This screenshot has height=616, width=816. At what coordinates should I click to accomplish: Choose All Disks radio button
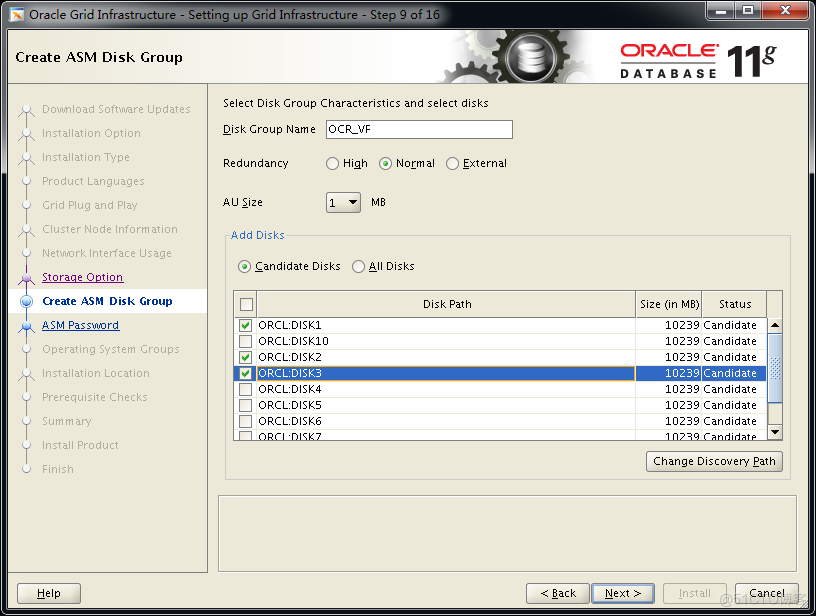pos(358,267)
